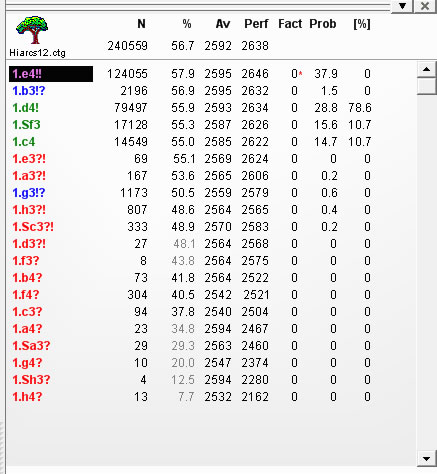The width and height of the screenshot is (437, 474).
Task: Click the scrollbar thumb
Action: click(x=426, y=86)
